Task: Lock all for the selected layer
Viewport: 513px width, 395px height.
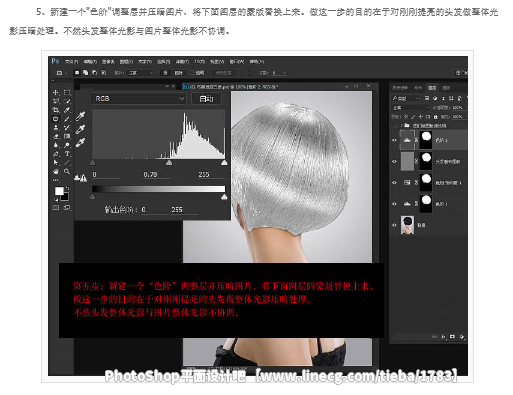Action: coord(435,117)
